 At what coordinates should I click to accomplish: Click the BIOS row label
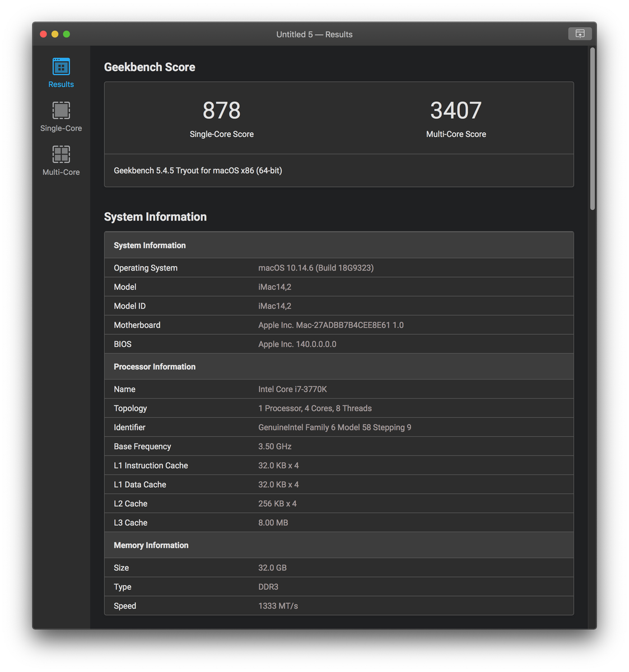[123, 344]
